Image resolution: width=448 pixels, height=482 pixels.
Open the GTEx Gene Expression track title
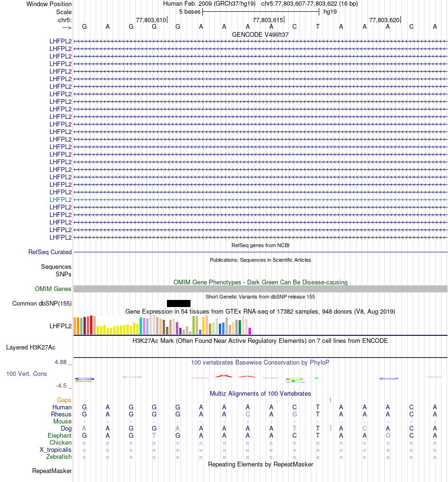click(x=260, y=311)
